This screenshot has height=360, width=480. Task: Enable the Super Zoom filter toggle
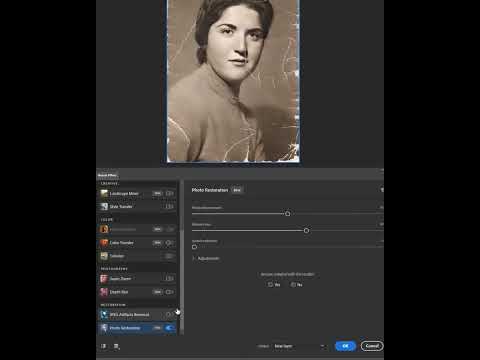pyautogui.click(x=170, y=279)
